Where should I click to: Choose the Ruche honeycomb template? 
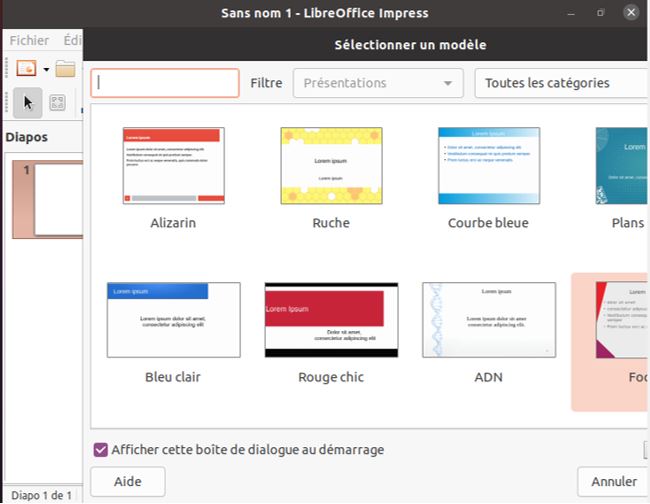point(331,165)
